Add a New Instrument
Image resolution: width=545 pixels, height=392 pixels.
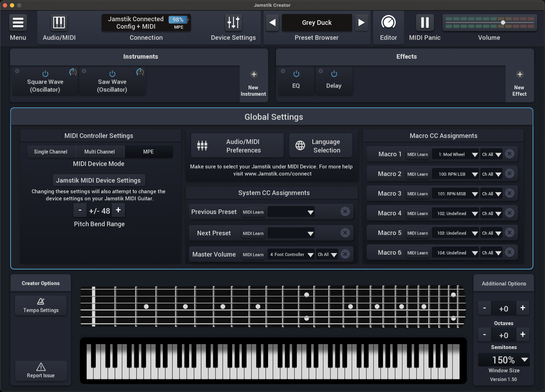pos(254,84)
